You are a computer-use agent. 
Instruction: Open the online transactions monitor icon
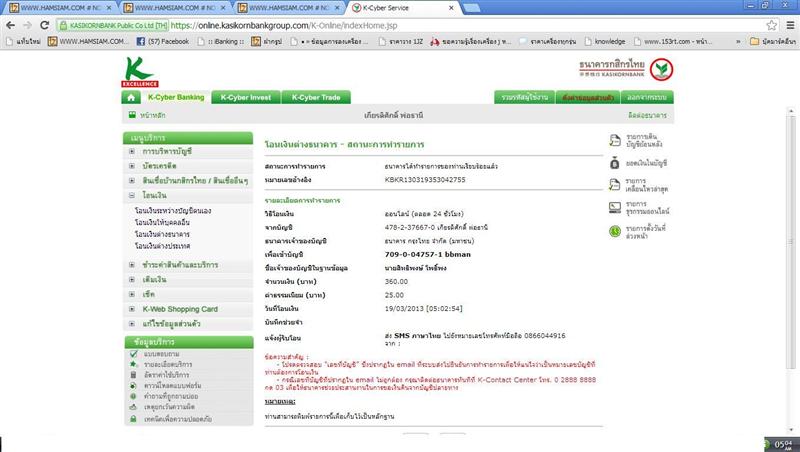[615, 207]
